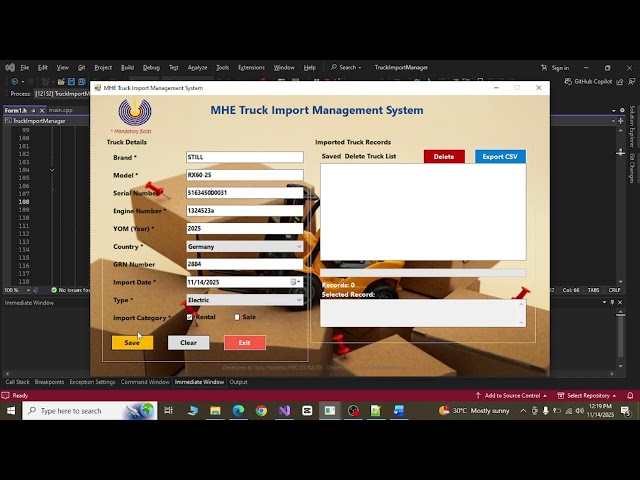Screen dimensions: 640x480
Task: Open File Explorer from the taskbar
Action: click(x=215, y=410)
